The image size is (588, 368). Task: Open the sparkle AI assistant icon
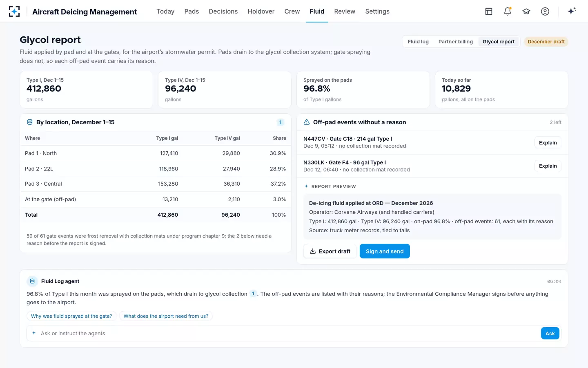572,11
